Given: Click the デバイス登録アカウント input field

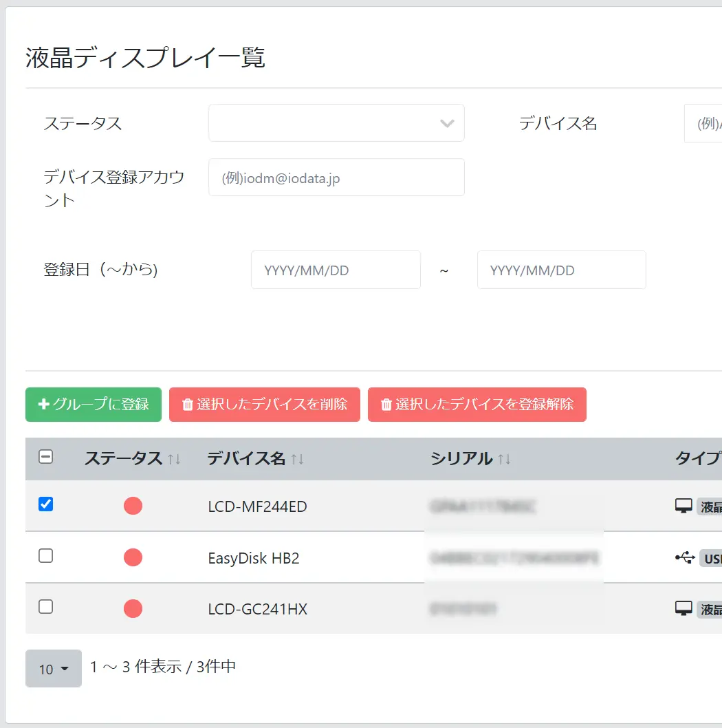Looking at the screenshot, I should pos(336,178).
